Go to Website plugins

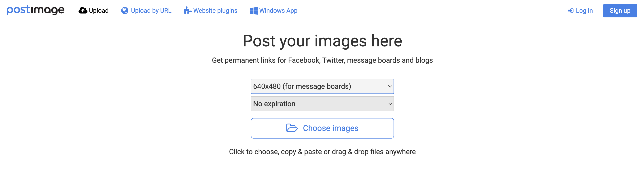(x=215, y=11)
